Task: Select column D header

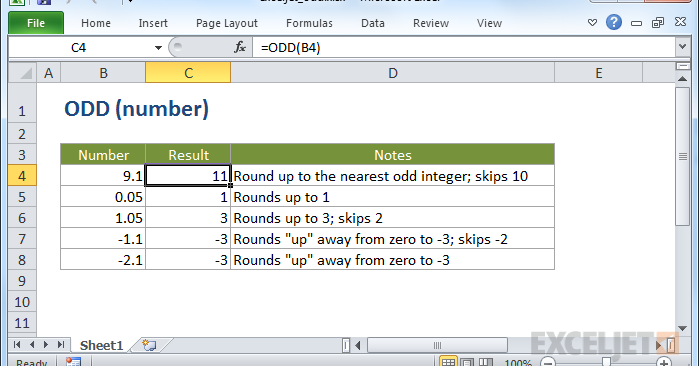Action: click(x=392, y=73)
